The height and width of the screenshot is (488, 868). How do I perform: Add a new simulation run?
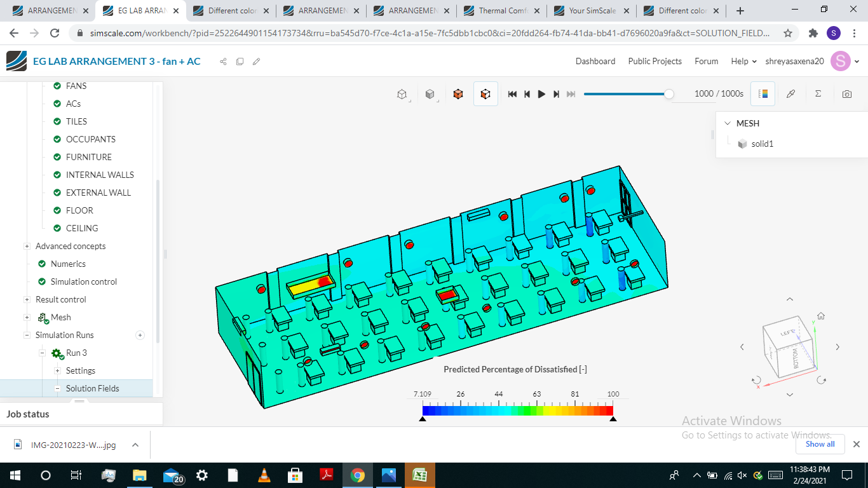pyautogui.click(x=140, y=335)
